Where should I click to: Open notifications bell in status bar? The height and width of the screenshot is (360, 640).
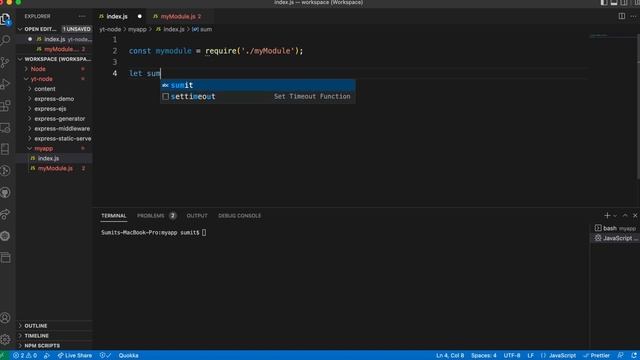634,356
